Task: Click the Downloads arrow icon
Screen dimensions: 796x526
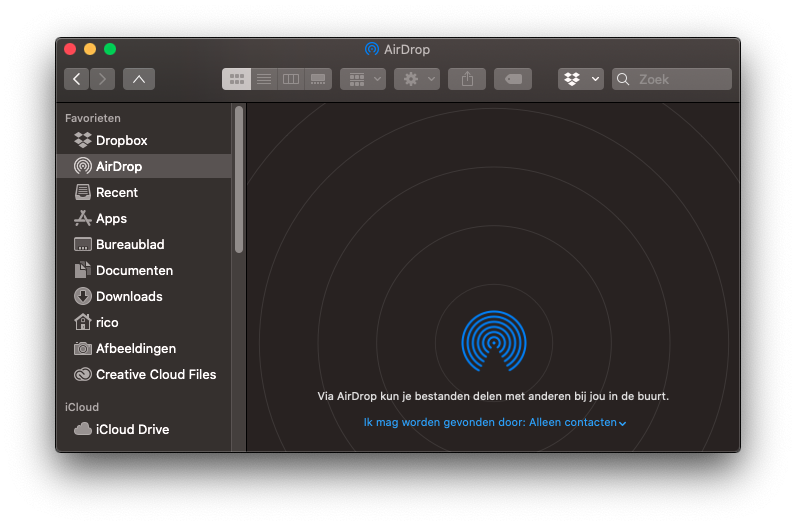Action: pyautogui.click(x=83, y=296)
